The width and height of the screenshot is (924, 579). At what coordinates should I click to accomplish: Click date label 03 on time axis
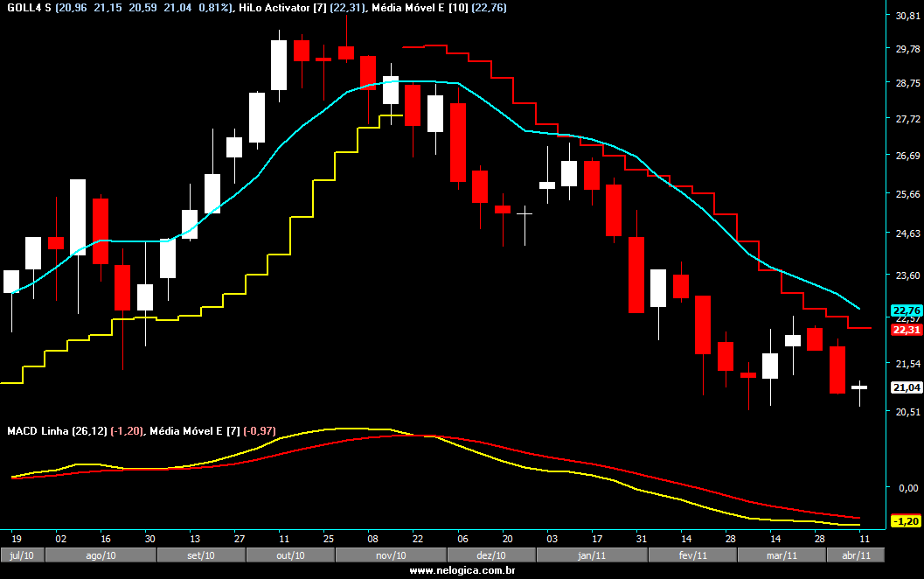pyautogui.click(x=552, y=538)
